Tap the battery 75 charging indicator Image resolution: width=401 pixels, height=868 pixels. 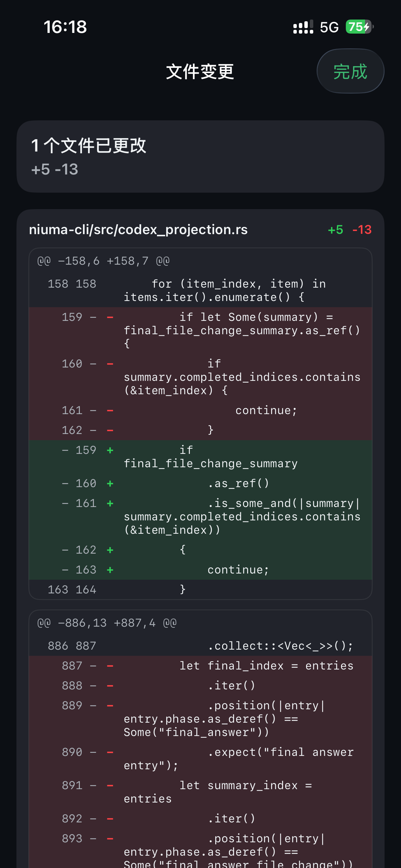pyautogui.click(x=359, y=27)
